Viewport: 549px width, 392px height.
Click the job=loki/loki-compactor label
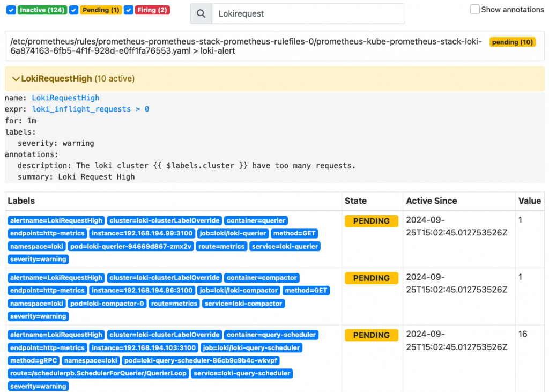(x=239, y=291)
